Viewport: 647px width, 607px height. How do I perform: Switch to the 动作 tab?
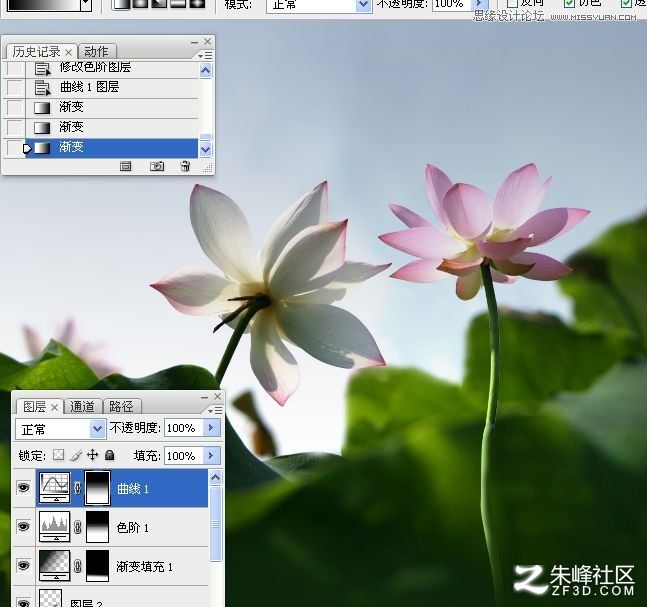tap(97, 52)
